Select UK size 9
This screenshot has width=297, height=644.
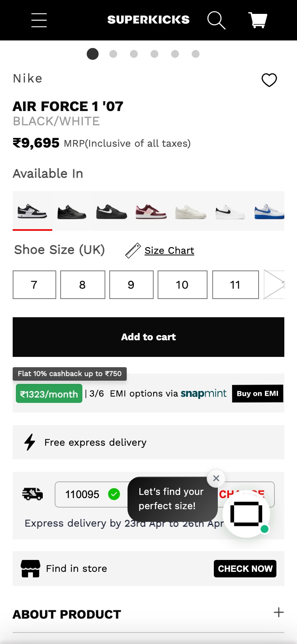(x=131, y=285)
